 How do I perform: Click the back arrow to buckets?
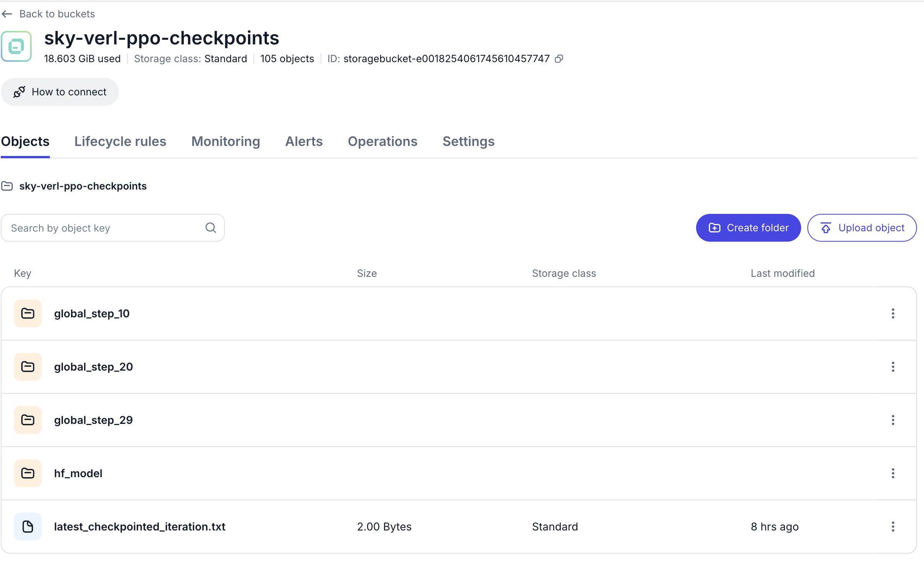[7, 14]
